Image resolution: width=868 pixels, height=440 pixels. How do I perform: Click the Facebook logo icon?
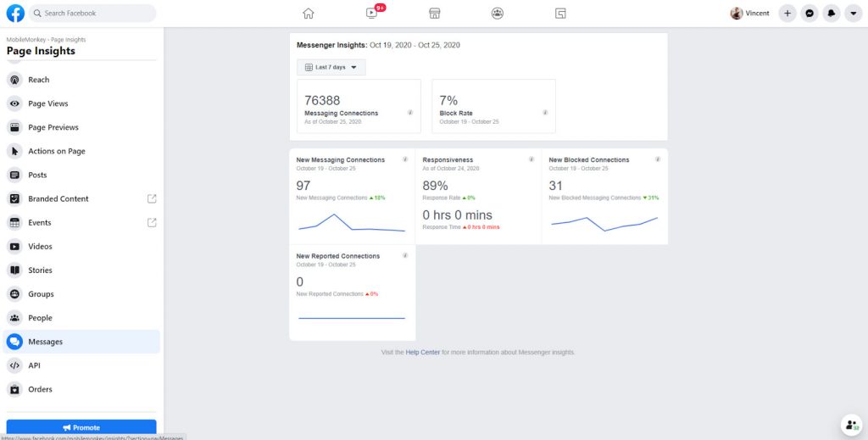point(15,14)
